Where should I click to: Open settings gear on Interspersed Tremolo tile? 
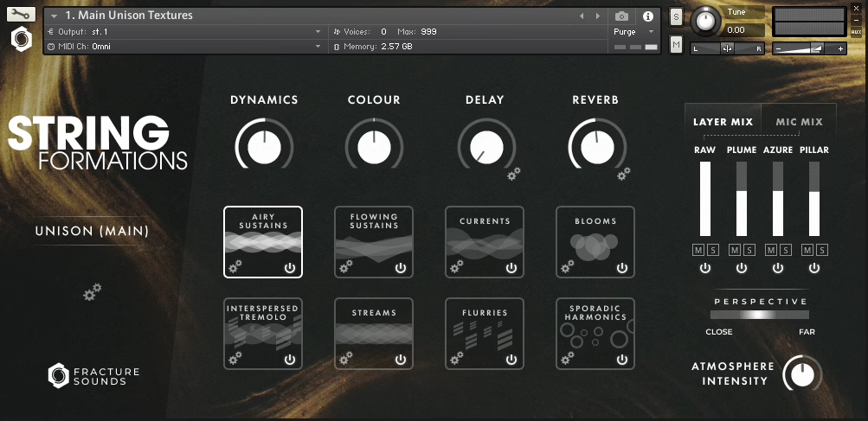click(235, 358)
